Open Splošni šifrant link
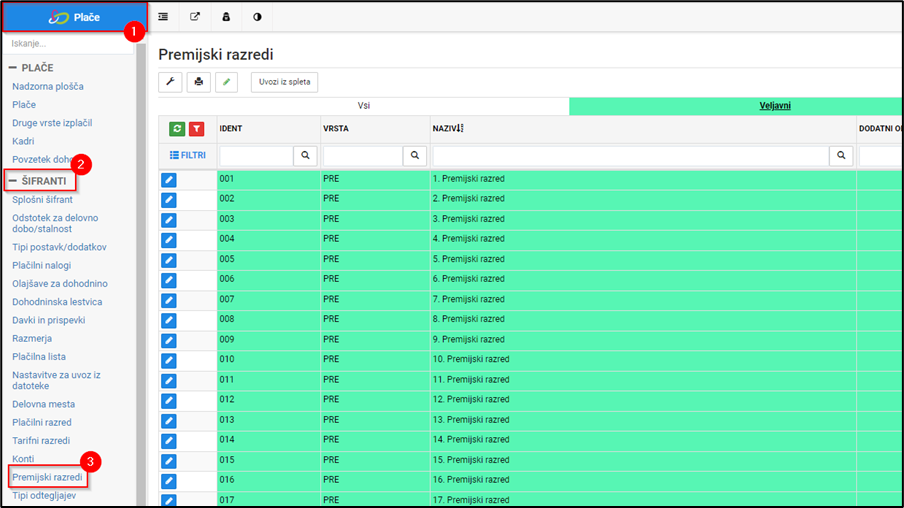 [x=43, y=200]
